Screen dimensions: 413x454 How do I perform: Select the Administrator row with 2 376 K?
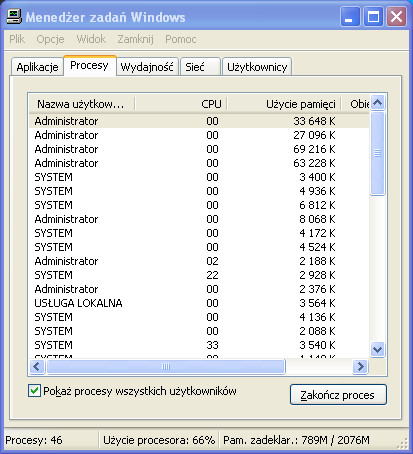(199, 289)
